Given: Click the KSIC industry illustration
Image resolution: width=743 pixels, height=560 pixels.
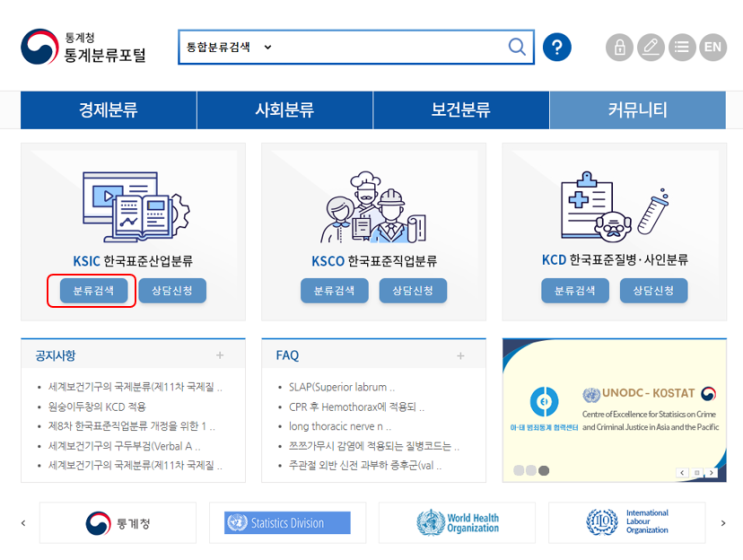Looking at the screenshot, I should 136,208.
